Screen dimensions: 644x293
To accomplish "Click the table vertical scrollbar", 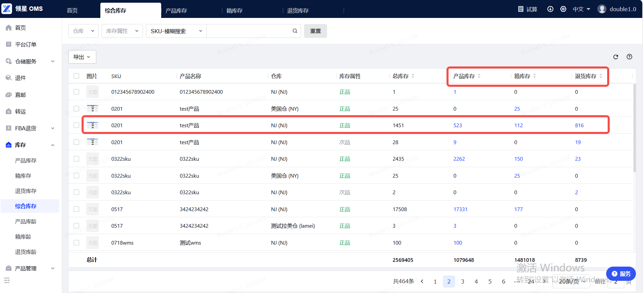I will (x=635, y=128).
